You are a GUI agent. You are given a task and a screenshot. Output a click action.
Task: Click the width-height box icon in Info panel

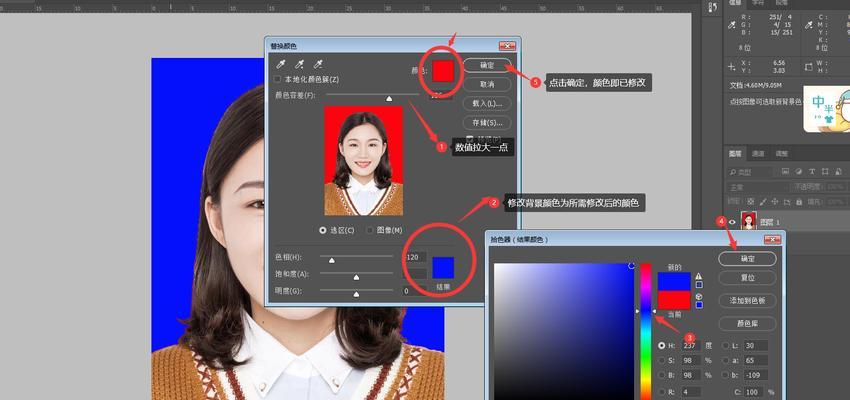809,67
